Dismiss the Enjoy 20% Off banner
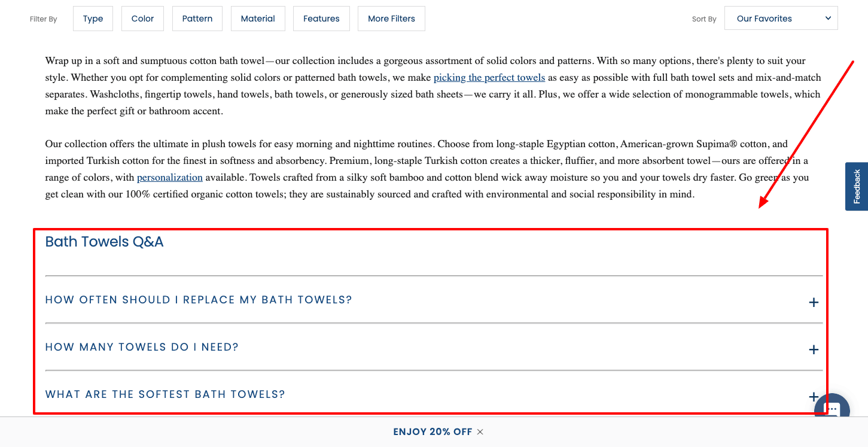This screenshot has width=868, height=447. [480, 432]
